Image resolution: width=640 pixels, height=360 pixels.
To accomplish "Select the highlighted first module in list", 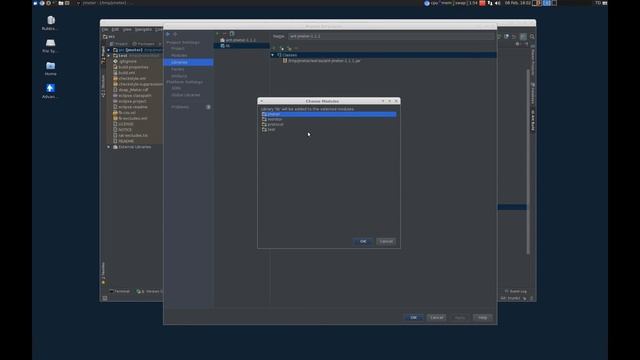I will (x=329, y=114).
